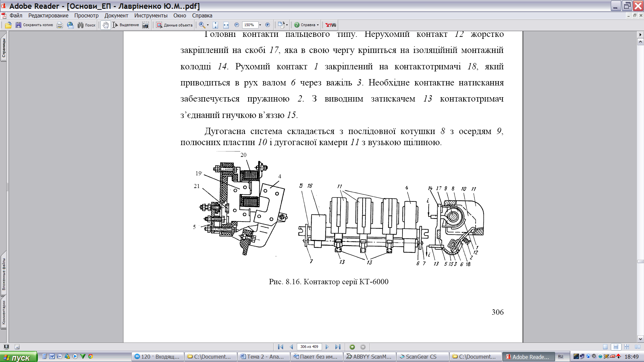The width and height of the screenshot is (644, 362).
Task: Go to the previous page
Action: pyautogui.click(x=291, y=347)
